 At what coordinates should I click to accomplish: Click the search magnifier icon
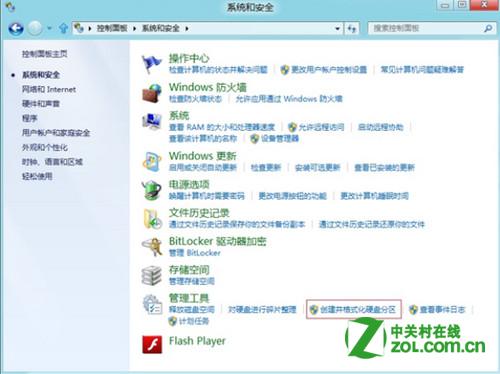pyautogui.click(x=488, y=29)
